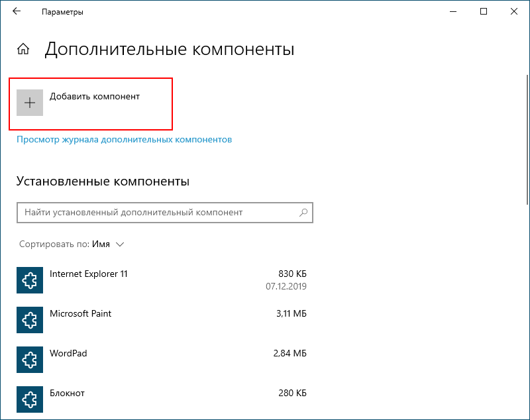Maximize the Параметры window

[484, 11]
